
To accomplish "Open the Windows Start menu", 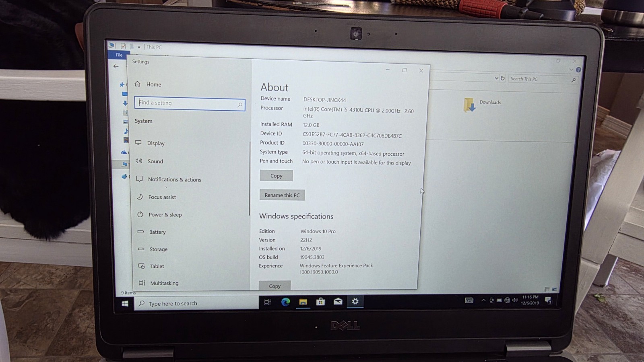I will click(125, 303).
